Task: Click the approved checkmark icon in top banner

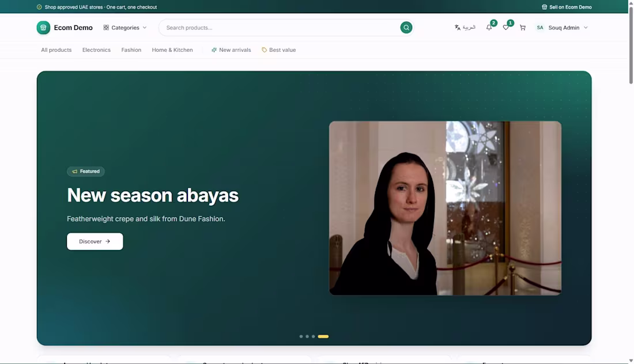Action: pyautogui.click(x=39, y=7)
